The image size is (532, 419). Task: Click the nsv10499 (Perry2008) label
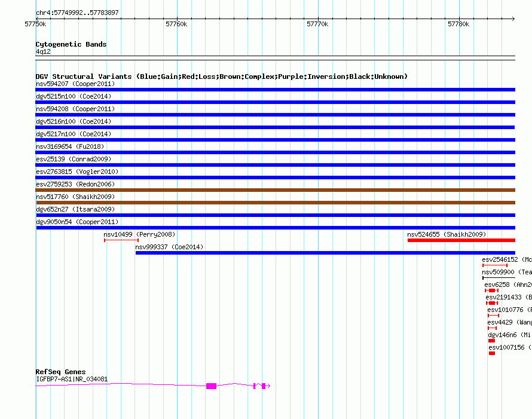139,234
